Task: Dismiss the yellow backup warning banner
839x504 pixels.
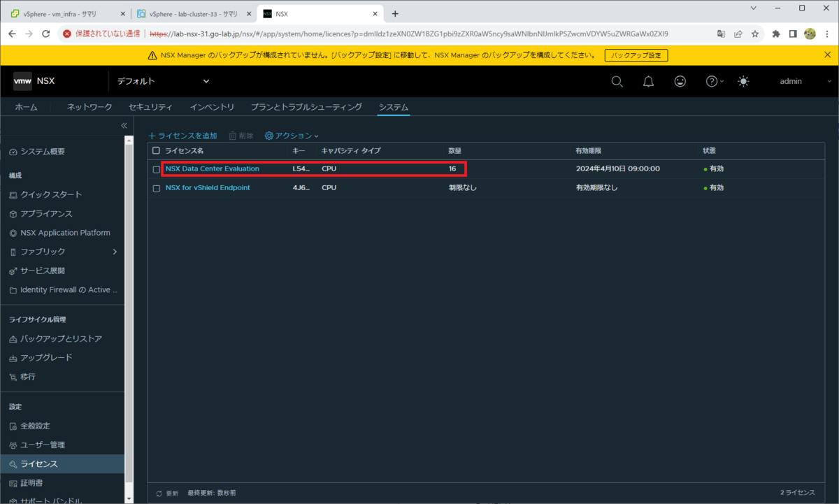Action: tap(828, 55)
